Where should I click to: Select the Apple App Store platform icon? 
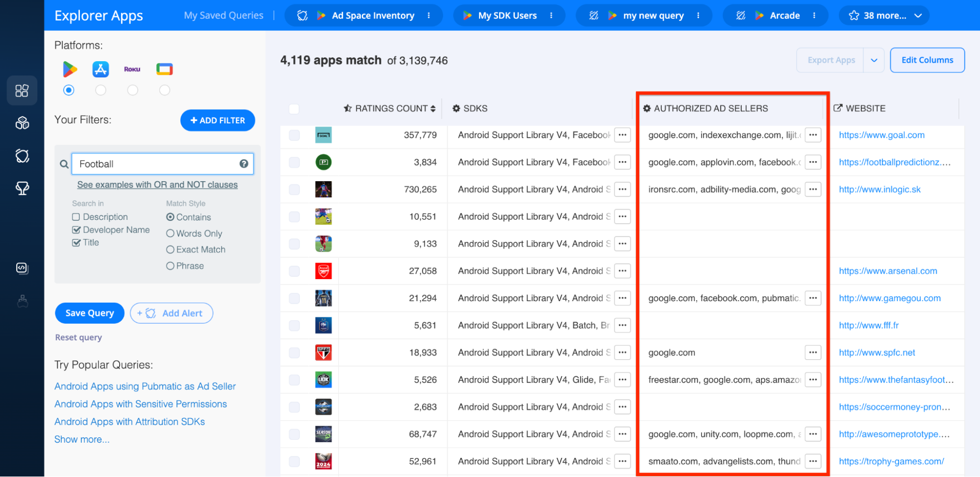pos(101,69)
